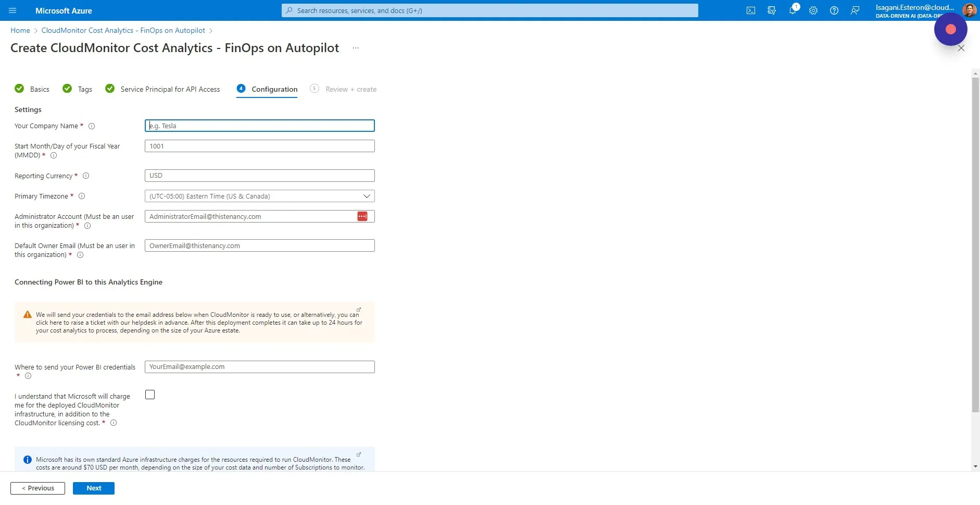Click the 'Connecting Power BI to this Analytics Engine' heading

point(89,282)
